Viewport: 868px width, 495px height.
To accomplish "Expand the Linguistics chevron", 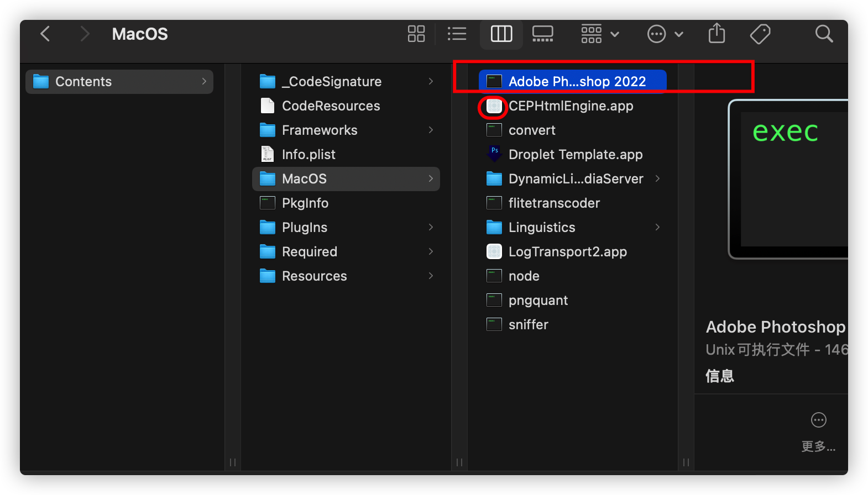I will pyautogui.click(x=657, y=227).
